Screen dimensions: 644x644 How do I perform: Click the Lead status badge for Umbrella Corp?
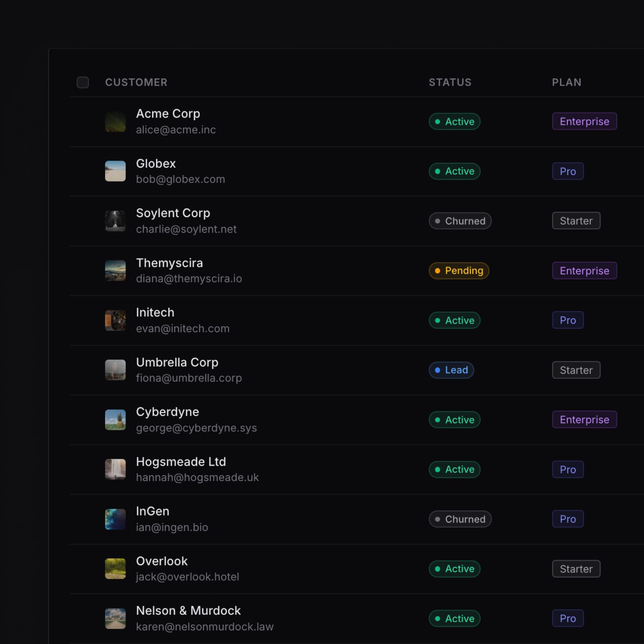click(451, 370)
